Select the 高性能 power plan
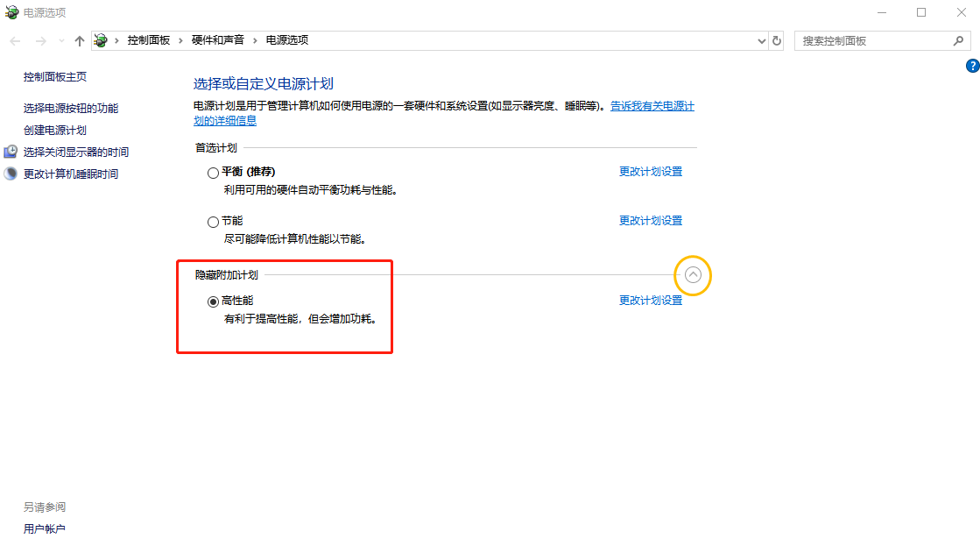 tap(213, 301)
